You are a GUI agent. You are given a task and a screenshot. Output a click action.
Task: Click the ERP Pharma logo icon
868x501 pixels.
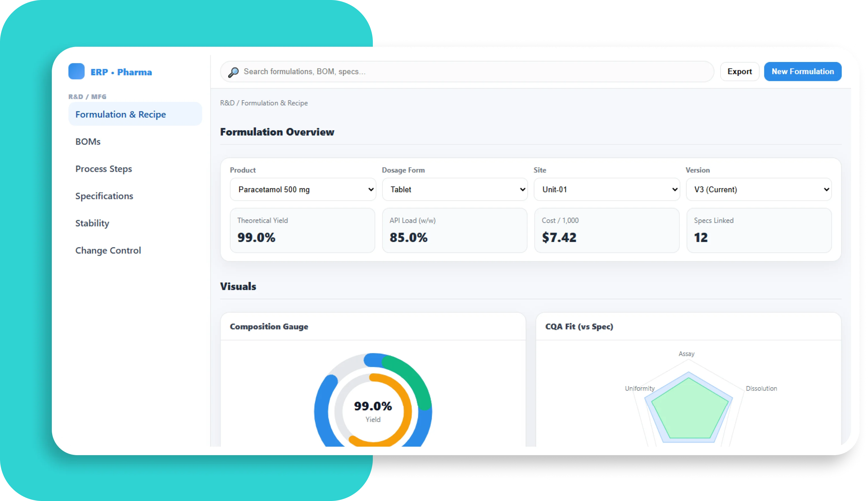pos(76,71)
